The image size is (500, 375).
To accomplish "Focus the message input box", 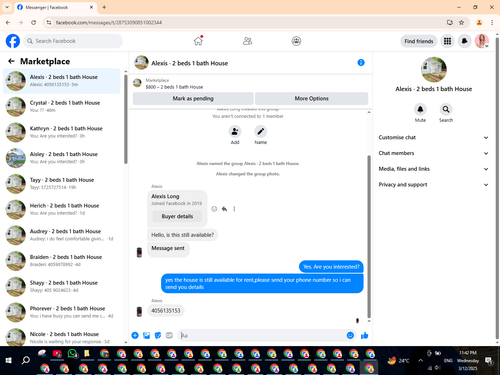I will point(262,335).
